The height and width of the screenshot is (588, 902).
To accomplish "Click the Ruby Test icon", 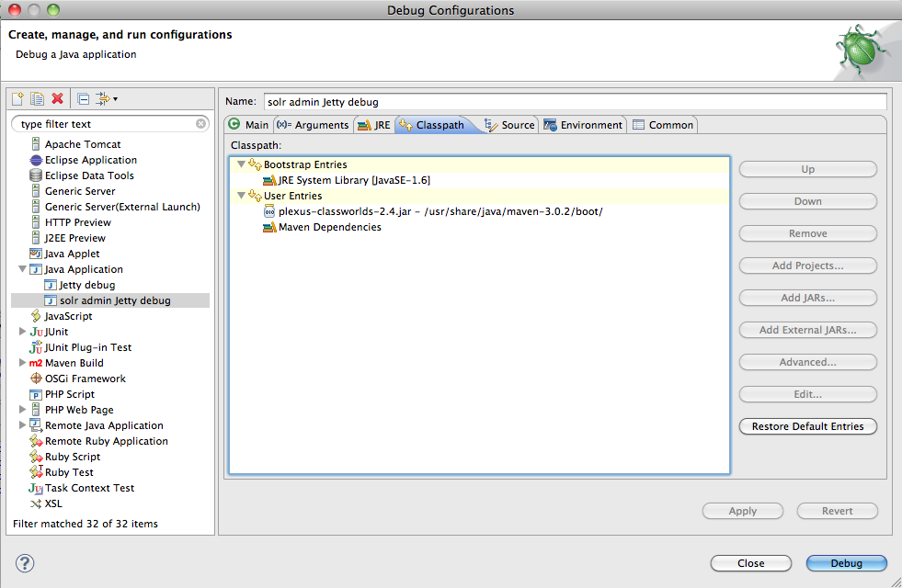I will [36, 472].
